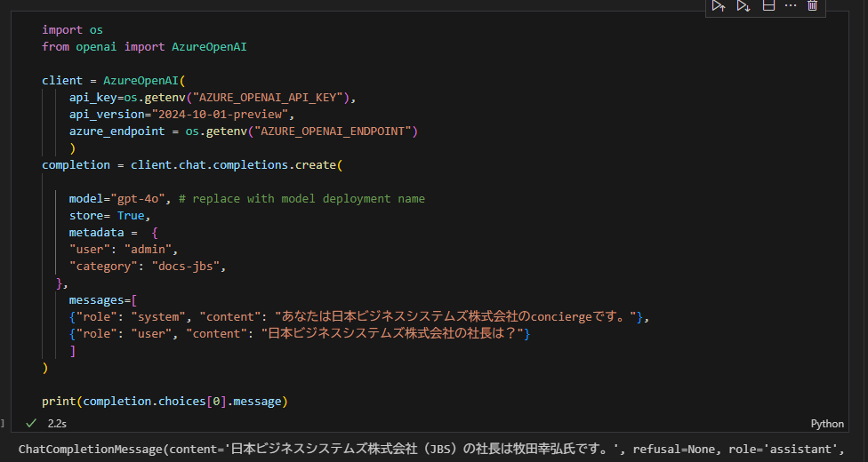Click the "AZURE_OPENAI_ENDPOINT" string
Screen dimensions: 868x462
click(333, 131)
